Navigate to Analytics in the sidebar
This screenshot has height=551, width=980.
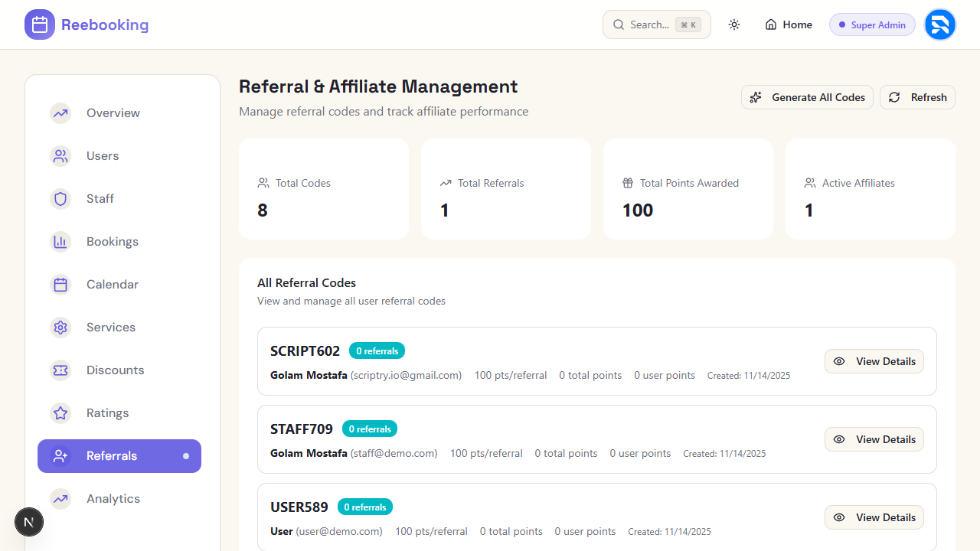click(113, 499)
